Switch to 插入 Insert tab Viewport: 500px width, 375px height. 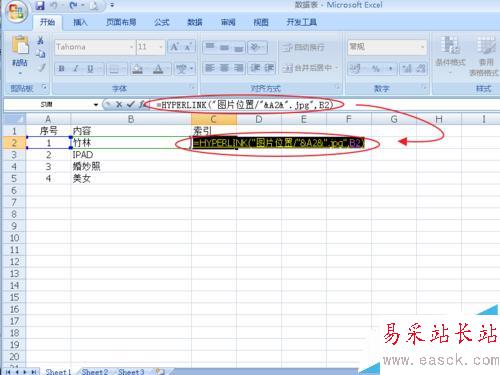(x=80, y=22)
